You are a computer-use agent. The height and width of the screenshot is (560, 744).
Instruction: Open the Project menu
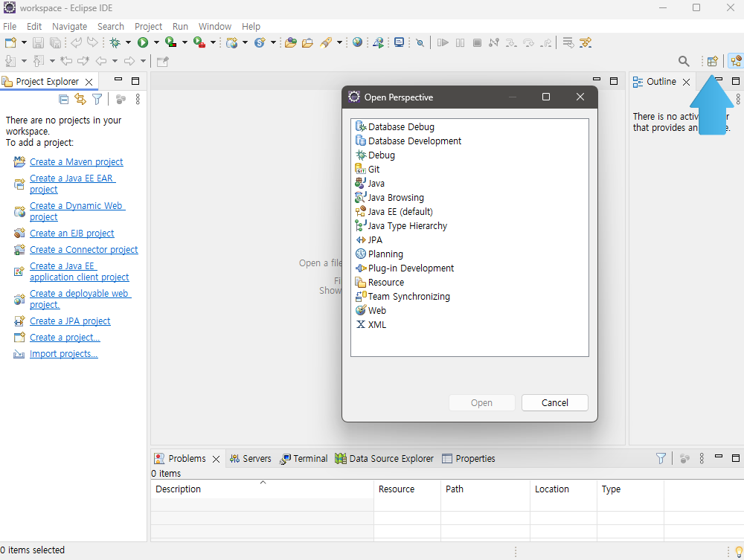pos(148,27)
